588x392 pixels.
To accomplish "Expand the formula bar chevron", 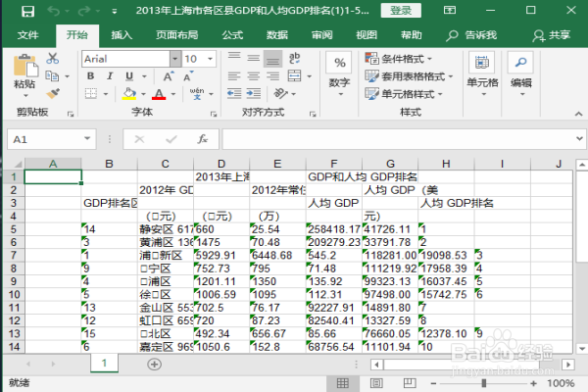I will coord(579,139).
